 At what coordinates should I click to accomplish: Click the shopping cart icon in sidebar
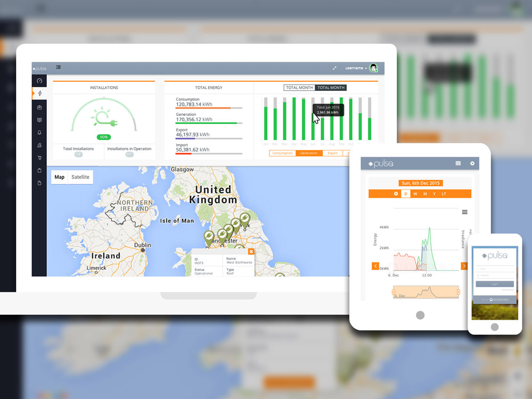39,157
